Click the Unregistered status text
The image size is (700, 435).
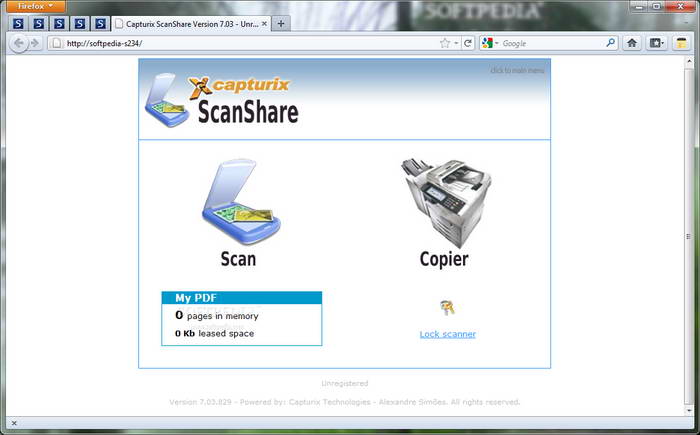coord(345,383)
